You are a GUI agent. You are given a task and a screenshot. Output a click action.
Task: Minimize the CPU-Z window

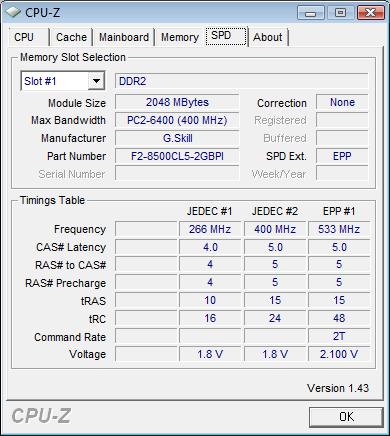pos(311,13)
